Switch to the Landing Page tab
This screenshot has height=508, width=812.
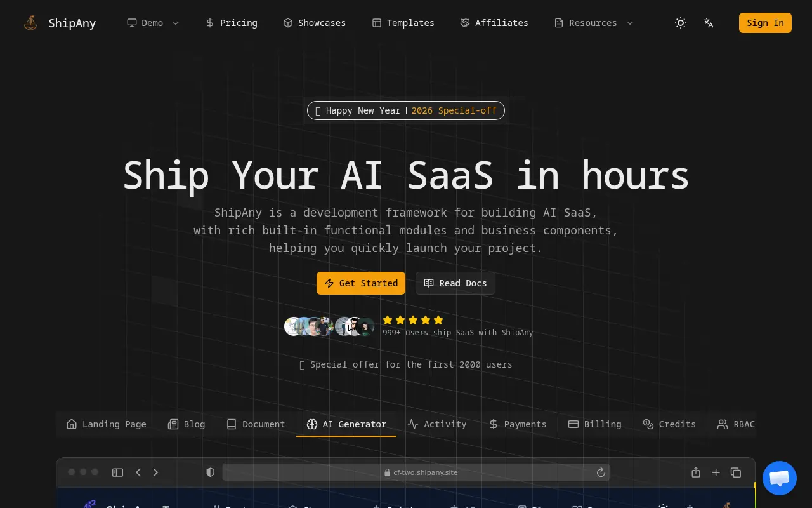(106, 424)
